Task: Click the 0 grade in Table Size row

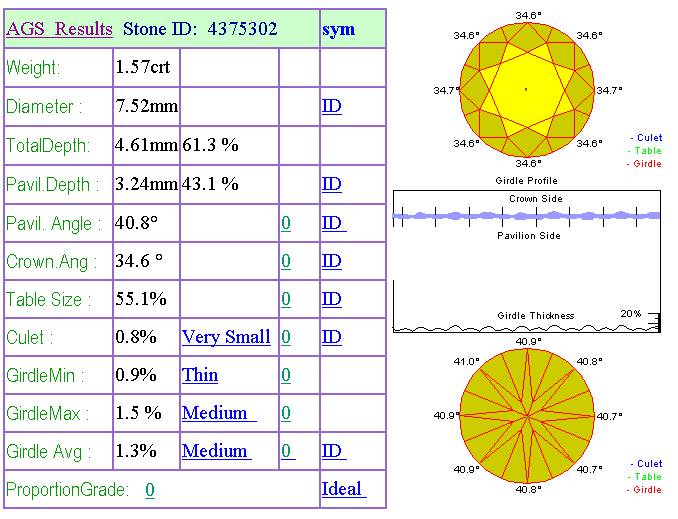Action: coord(286,299)
